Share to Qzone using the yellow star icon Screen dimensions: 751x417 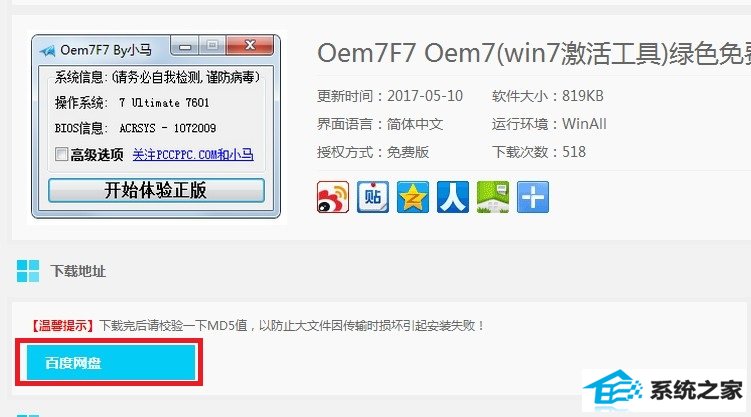pyautogui.click(x=413, y=197)
